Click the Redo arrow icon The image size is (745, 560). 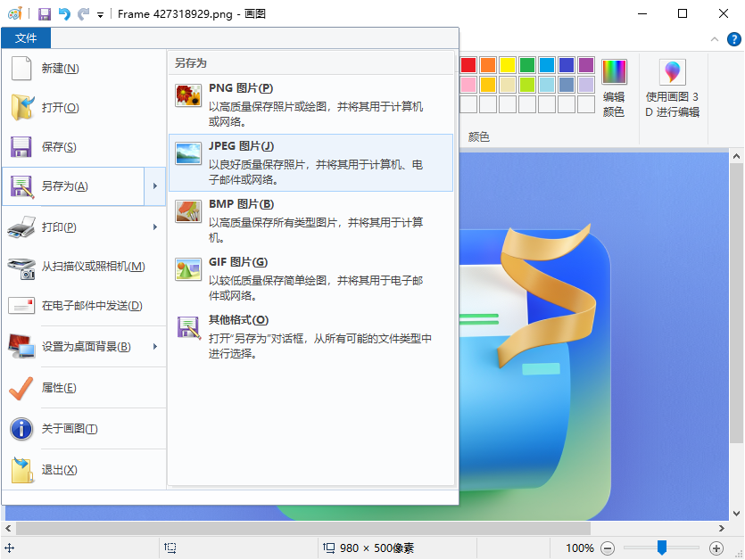(x=81, y=13)
